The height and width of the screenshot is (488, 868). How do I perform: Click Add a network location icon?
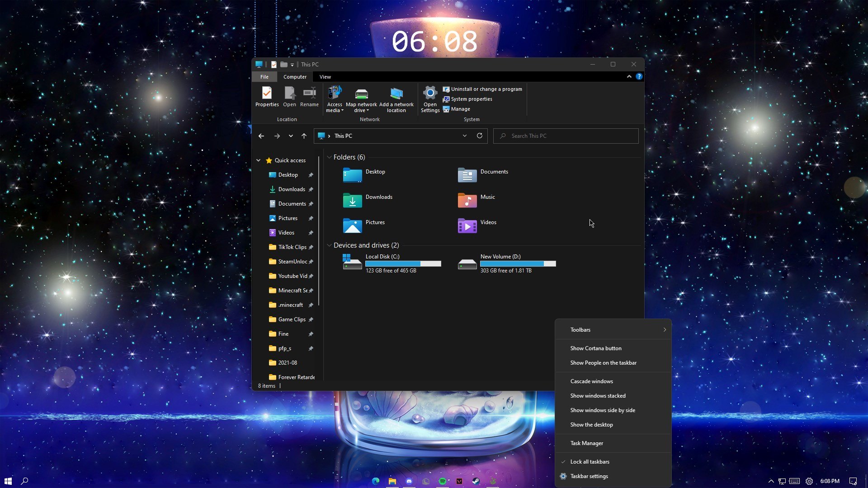[396, 94]
